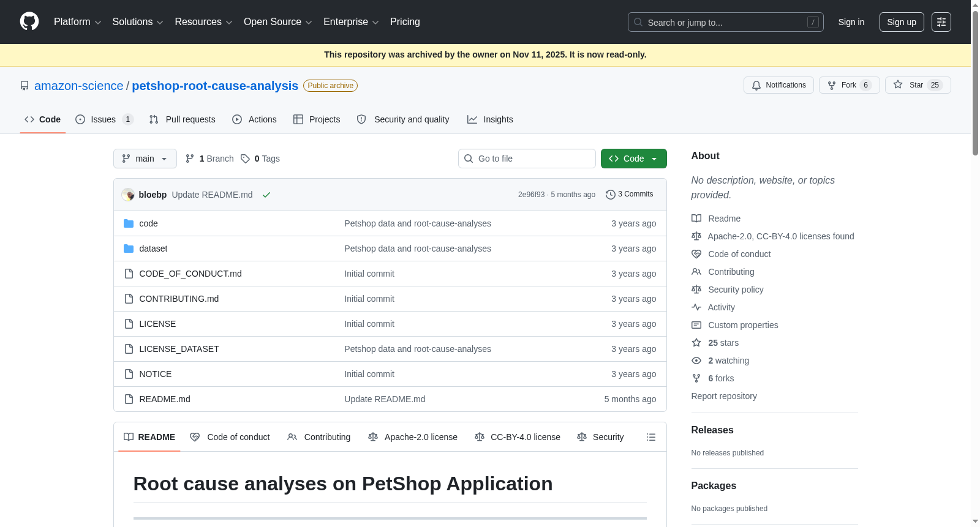Open the dataset folder icon
Image resolution: width=980 pixels, height=527 pixels.
[x=129, y=249]
